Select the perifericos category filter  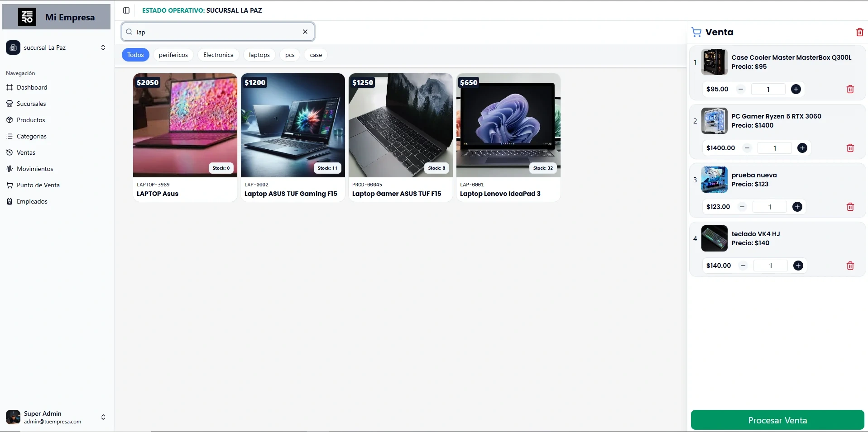click(x=173, y=55)
